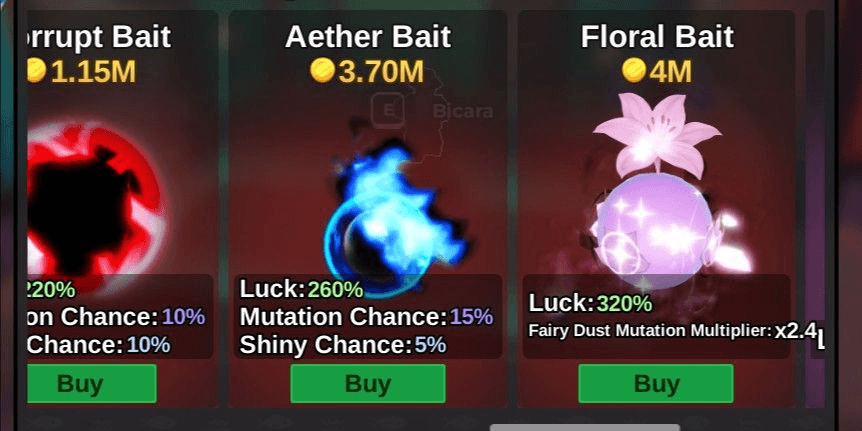862x431 pixels.
Task: Click Fairy Dust Mutation Multiplier text
Action: [x=650, y=330]
